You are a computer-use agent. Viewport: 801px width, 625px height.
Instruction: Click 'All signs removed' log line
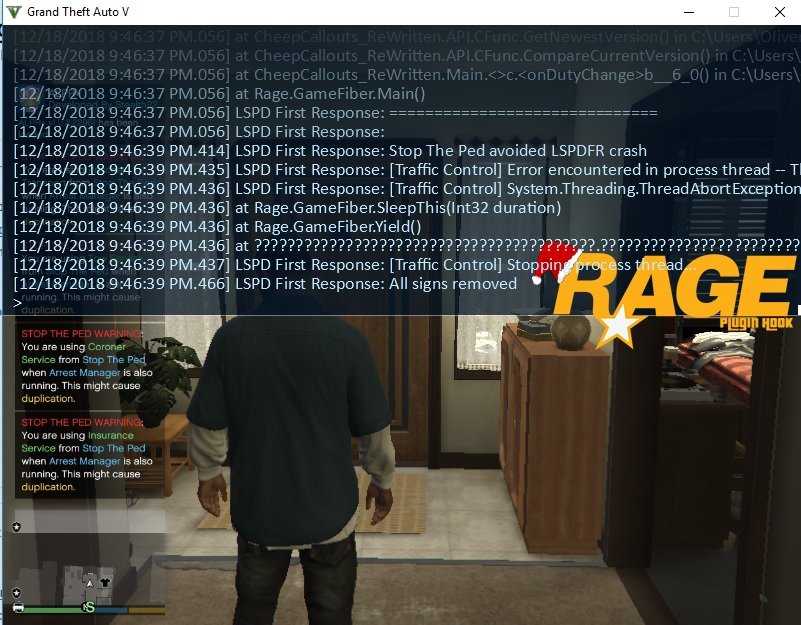coord(265,284)
